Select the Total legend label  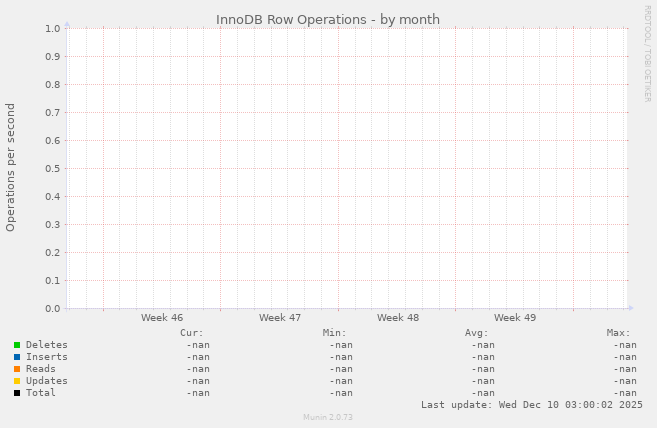(41, 393)
